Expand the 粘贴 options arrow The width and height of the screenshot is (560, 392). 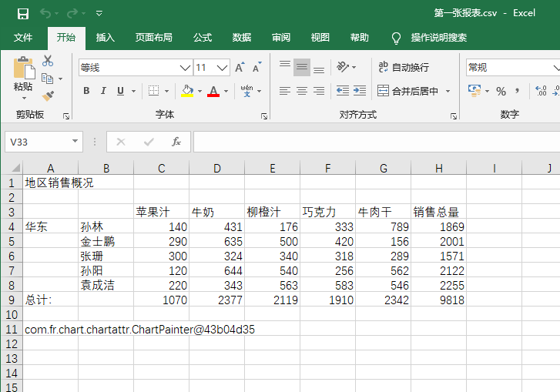(24, 98)
